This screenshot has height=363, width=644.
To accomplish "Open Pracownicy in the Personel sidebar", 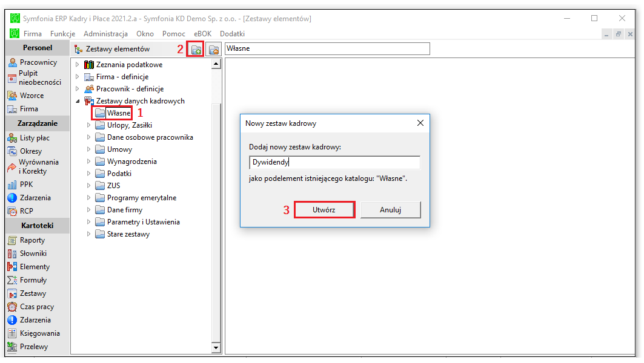I will 33,62.
